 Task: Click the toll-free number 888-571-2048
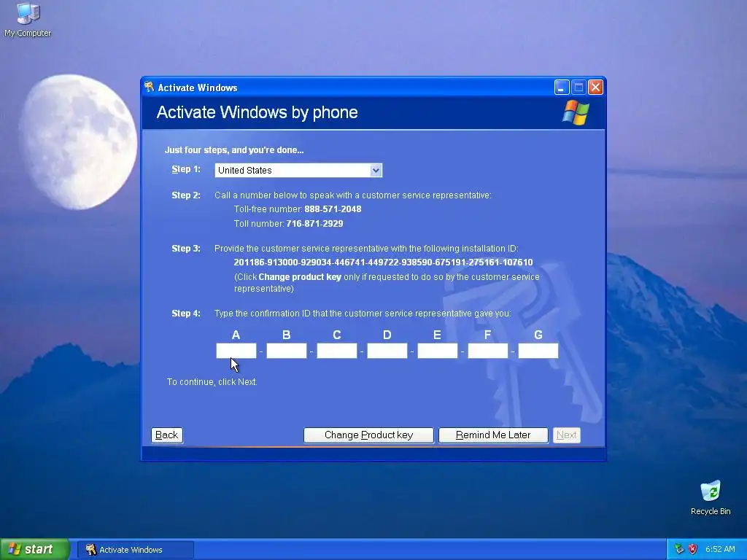[x=333, y=209]
